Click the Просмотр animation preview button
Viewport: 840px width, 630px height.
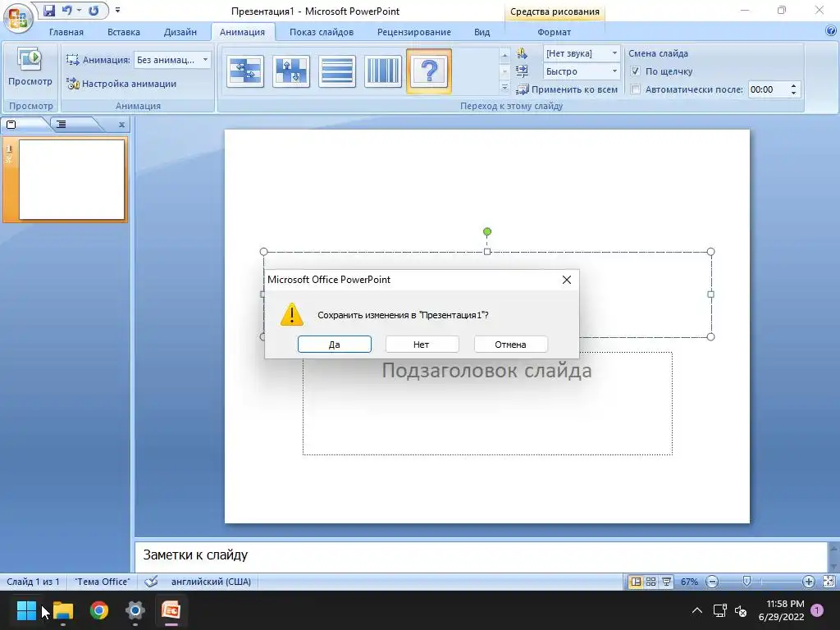coord(30,69)
